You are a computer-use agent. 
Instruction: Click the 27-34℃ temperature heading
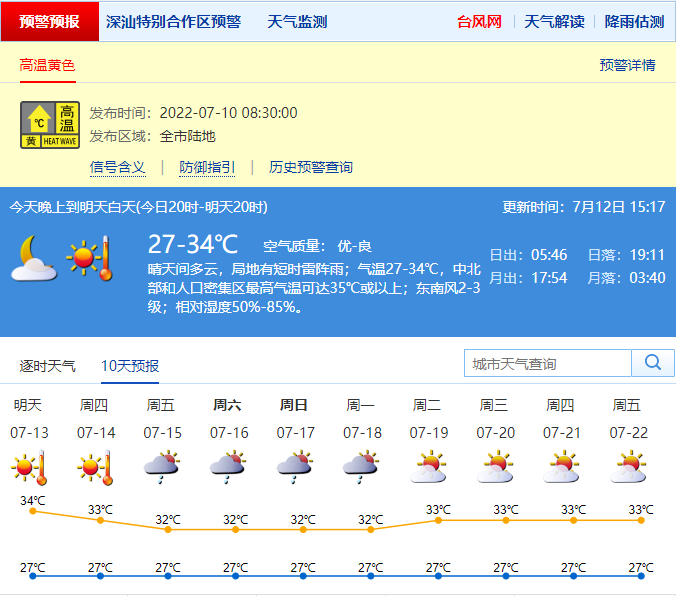tap(193, 244)
